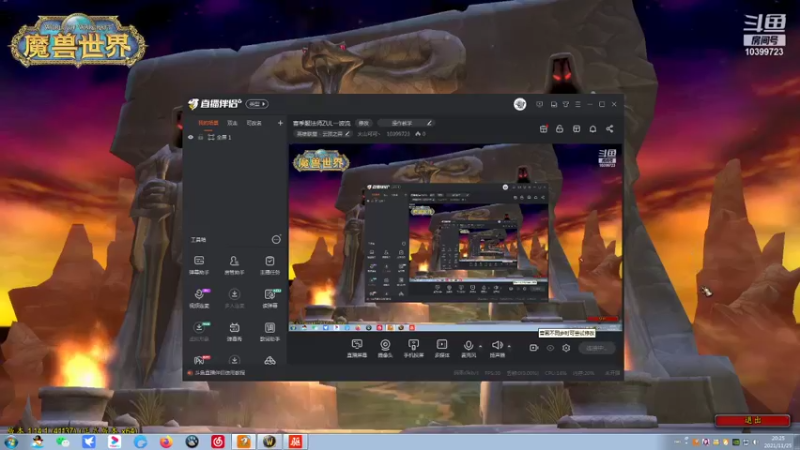Open the recording camcorder icon
The height and width of the screenshot is (450, 800).
coord(534,348)
